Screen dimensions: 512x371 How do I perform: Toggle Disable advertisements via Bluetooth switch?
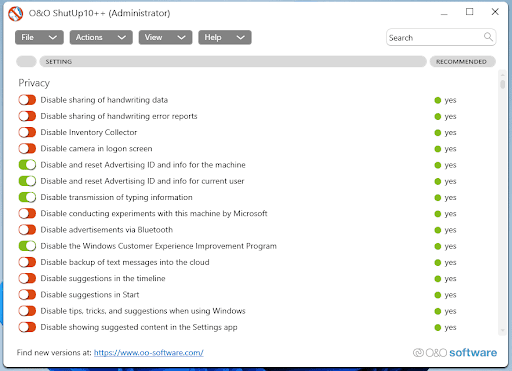coord(27,230)
